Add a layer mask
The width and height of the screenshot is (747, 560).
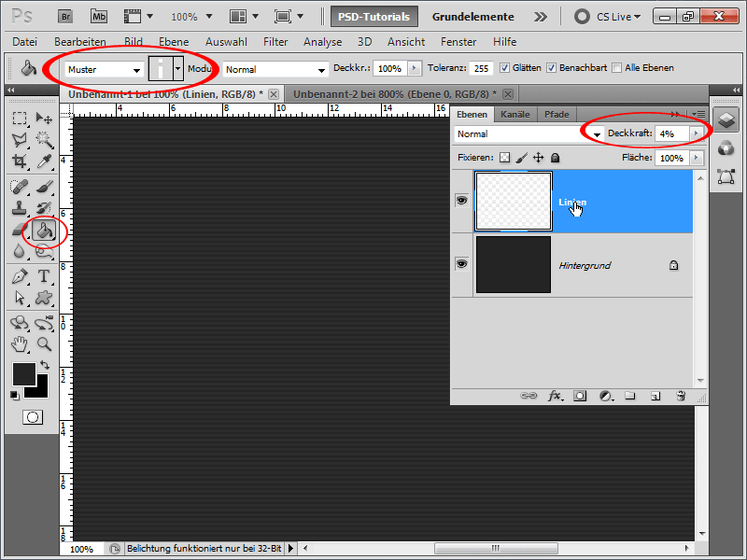[x=580, y=396]
